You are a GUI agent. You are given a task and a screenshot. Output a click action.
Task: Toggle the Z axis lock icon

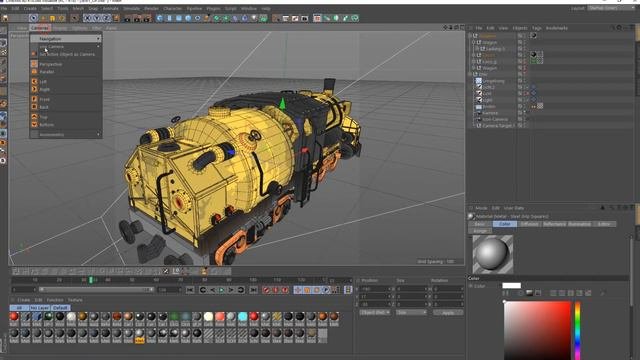click(x=106, y=18)
